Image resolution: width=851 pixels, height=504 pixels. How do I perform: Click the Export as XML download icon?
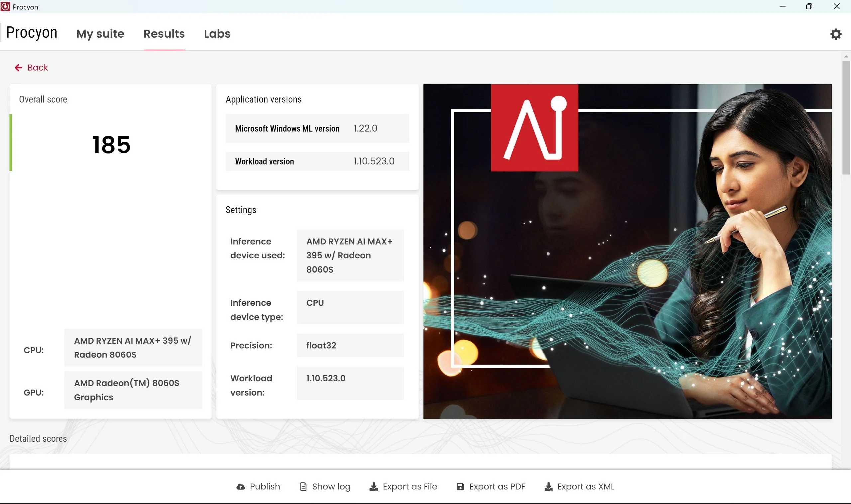click(548, 487)
